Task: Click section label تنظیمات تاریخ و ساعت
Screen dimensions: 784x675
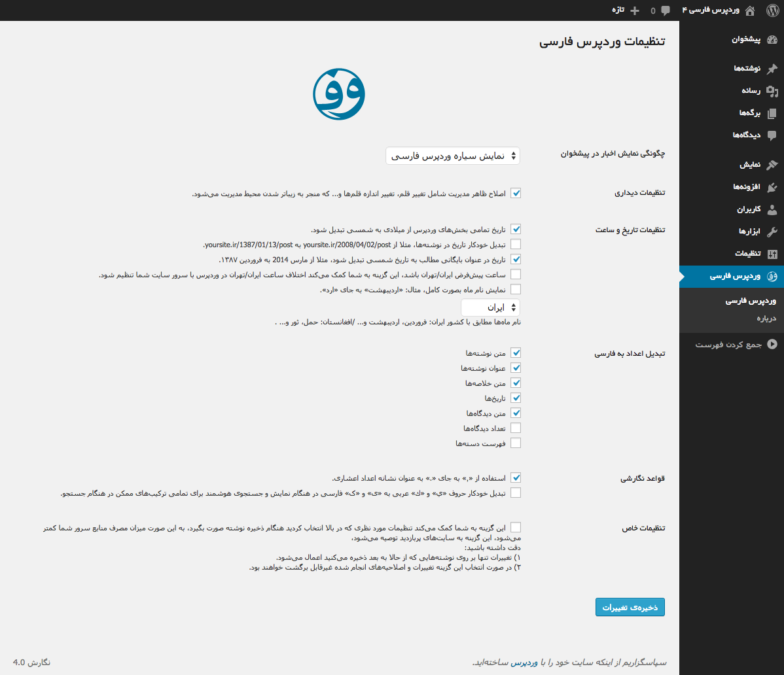Action: point(630,230)
